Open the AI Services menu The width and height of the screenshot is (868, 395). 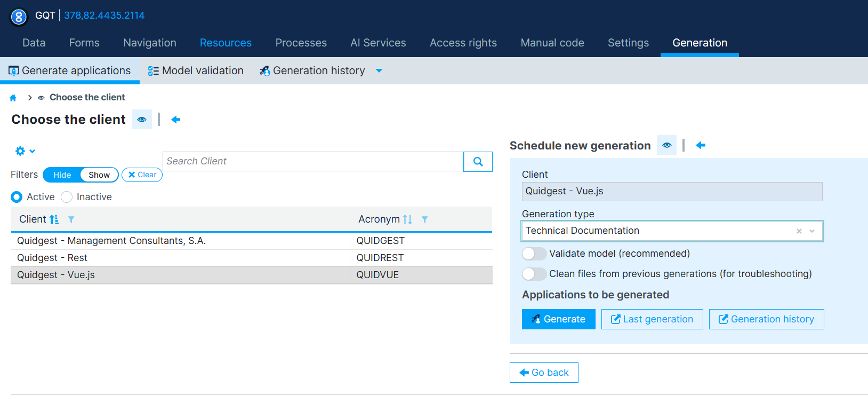click(378, 43)
